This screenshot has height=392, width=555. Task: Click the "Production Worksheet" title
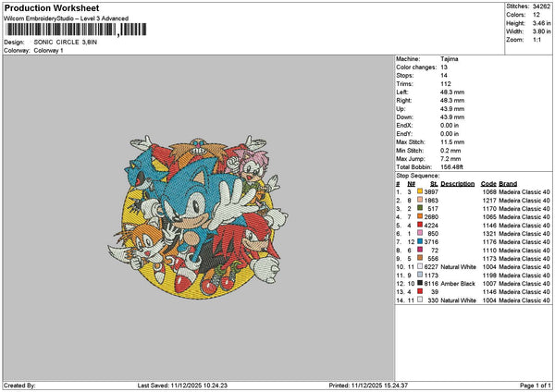point(52,8)
